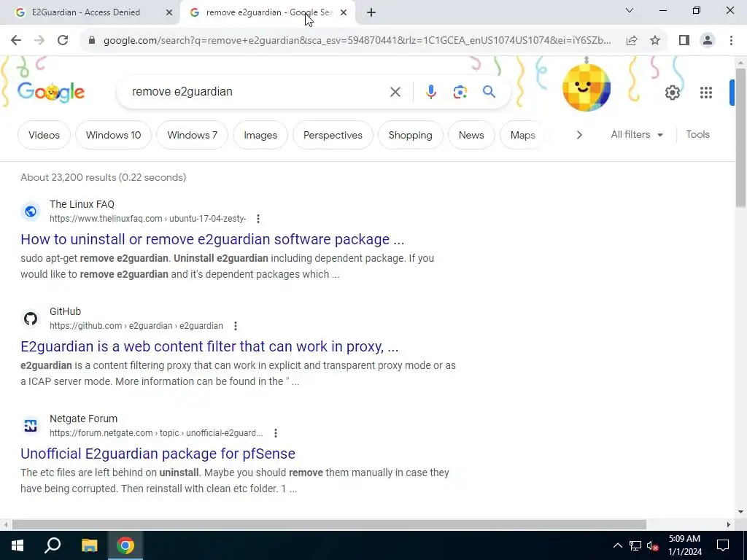Image resolution: width=747 pixels, height=560 pixels.
Task: Click the forum.netgate.com result URL
Action: click(156, 433)
